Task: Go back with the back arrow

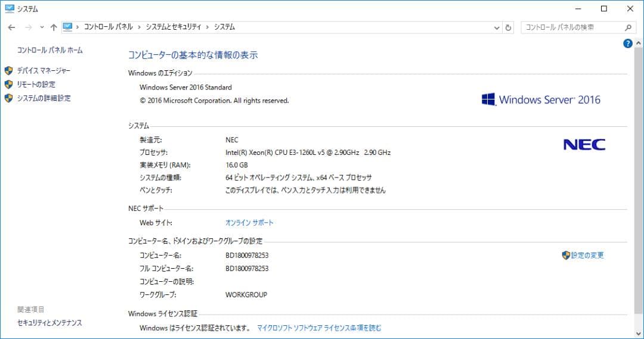Action: (x=11, y=27)
